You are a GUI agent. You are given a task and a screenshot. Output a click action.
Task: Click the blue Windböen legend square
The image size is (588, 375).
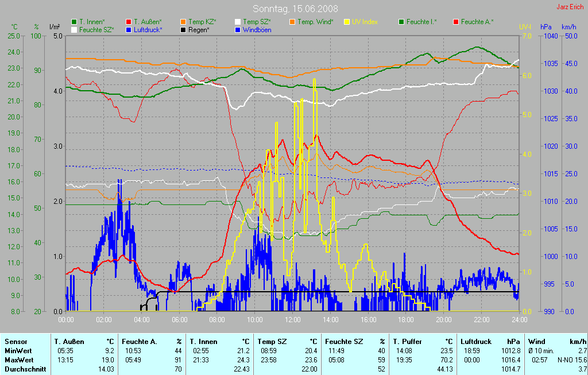click(x=238, y=29)
